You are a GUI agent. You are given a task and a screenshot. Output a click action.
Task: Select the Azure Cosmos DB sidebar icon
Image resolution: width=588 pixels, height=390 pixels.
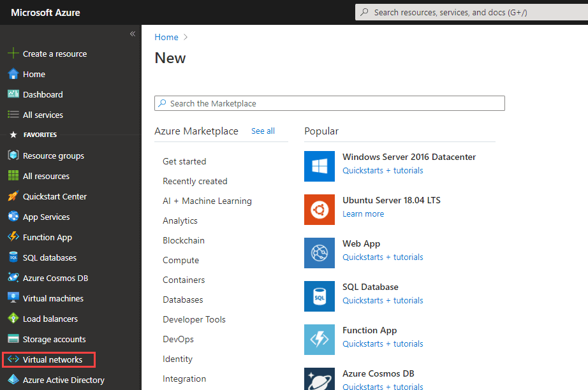tap(13, 278)
